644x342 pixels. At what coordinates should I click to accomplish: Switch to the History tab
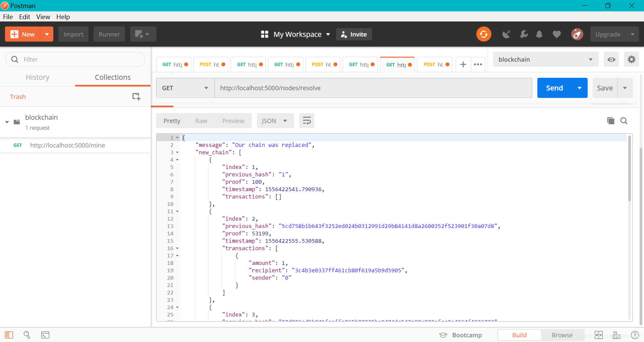tap(38, 77)
